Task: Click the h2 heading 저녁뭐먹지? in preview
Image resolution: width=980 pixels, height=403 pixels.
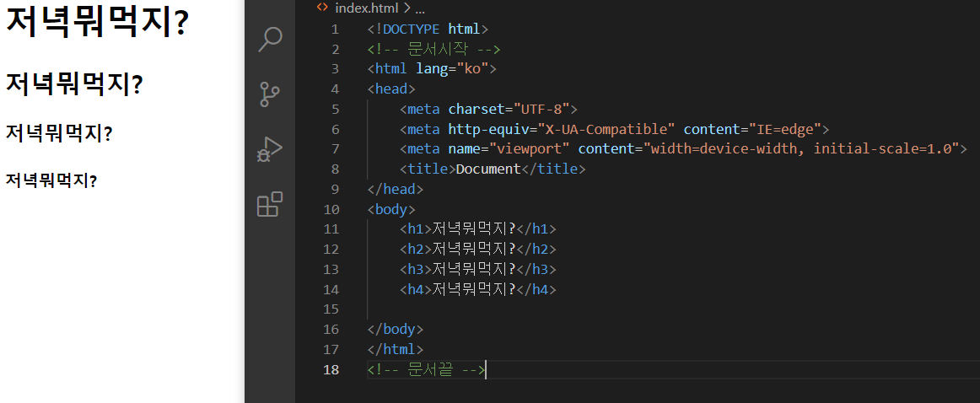Action: click(74, 84)
